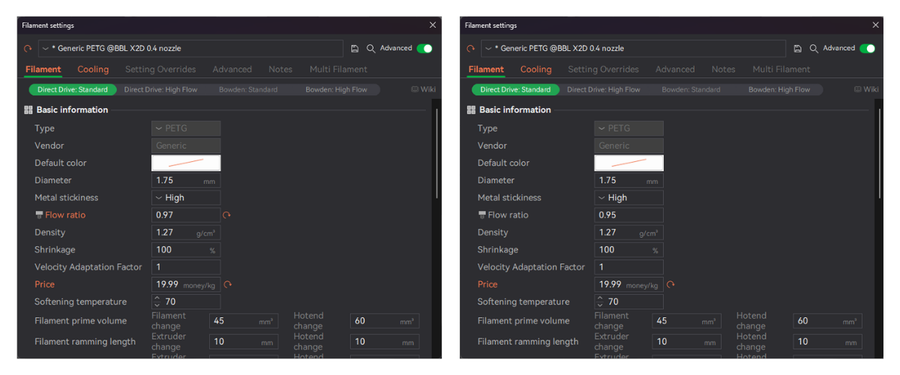Open search magnifier icon in left window
Viewport: 900px width, 375px height.
[x=371, y=49]
